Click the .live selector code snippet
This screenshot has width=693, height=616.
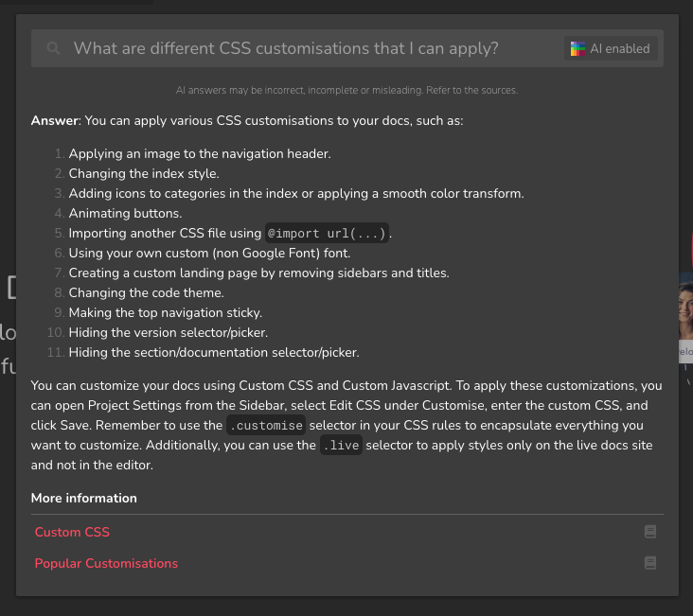(x=341, y=446)
